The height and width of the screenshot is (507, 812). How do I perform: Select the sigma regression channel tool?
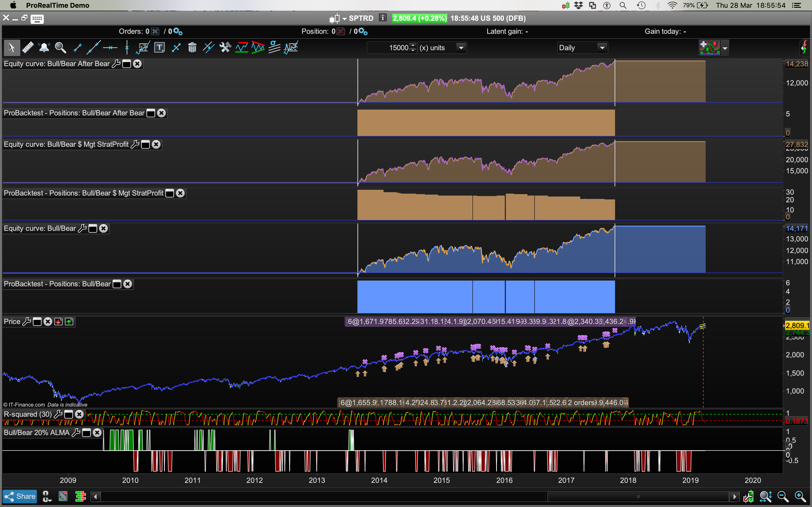(275, 48)
